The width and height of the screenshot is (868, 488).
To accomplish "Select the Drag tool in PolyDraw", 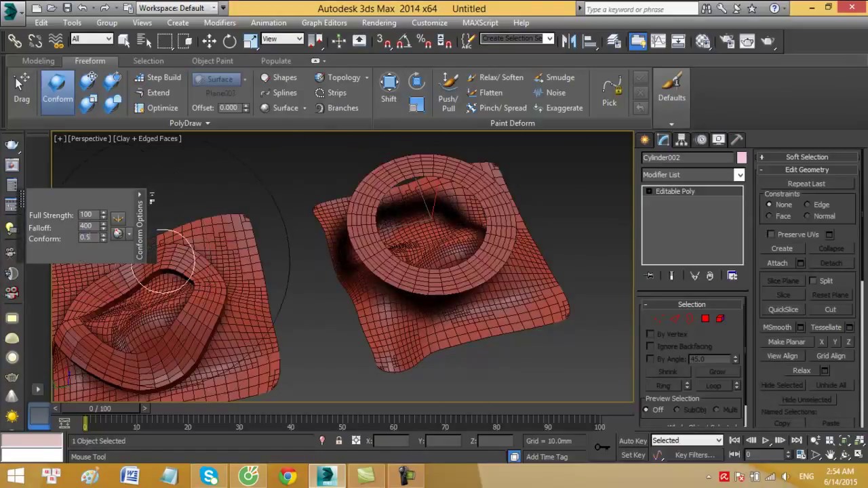I will (x=22, y=88).
